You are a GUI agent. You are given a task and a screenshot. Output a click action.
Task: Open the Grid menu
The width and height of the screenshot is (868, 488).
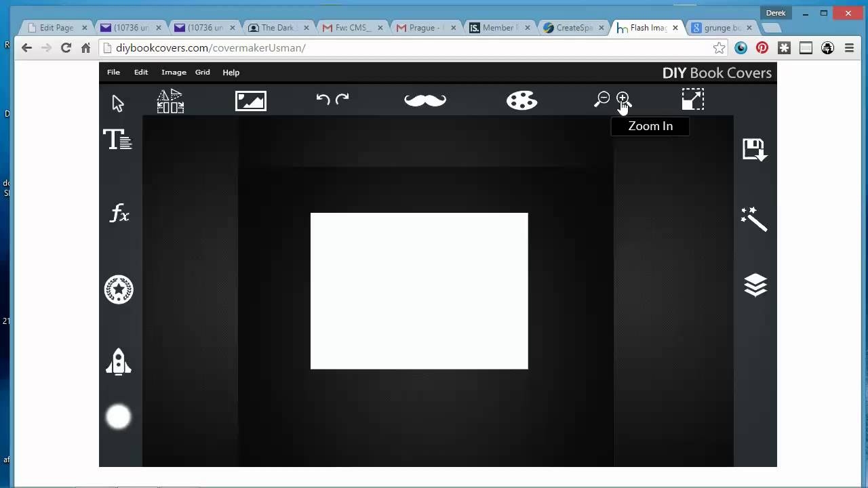[202, 72]
